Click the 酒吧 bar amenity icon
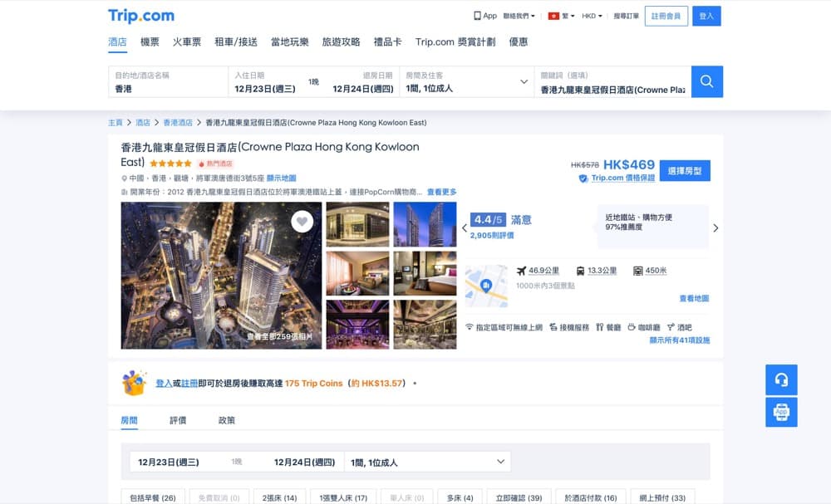 [671, 327]
